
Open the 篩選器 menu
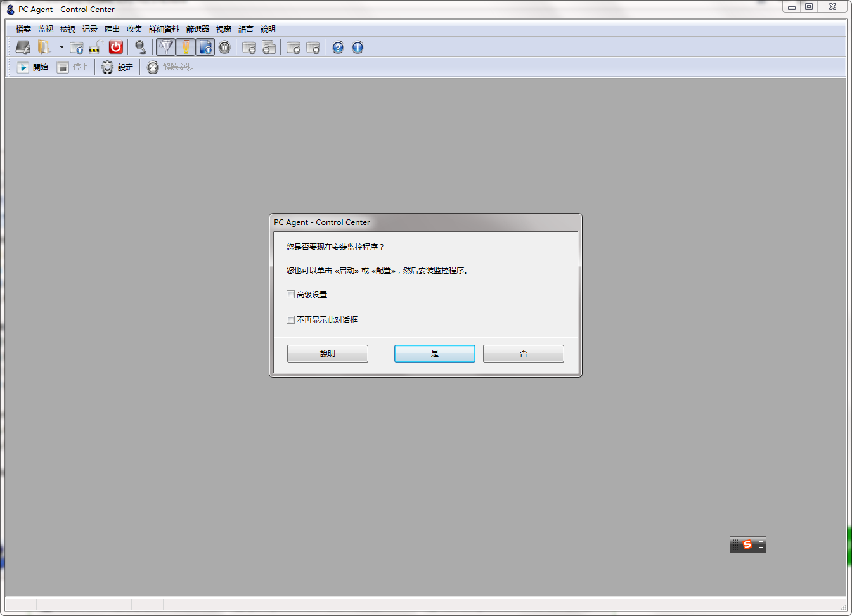coord(197,29)
